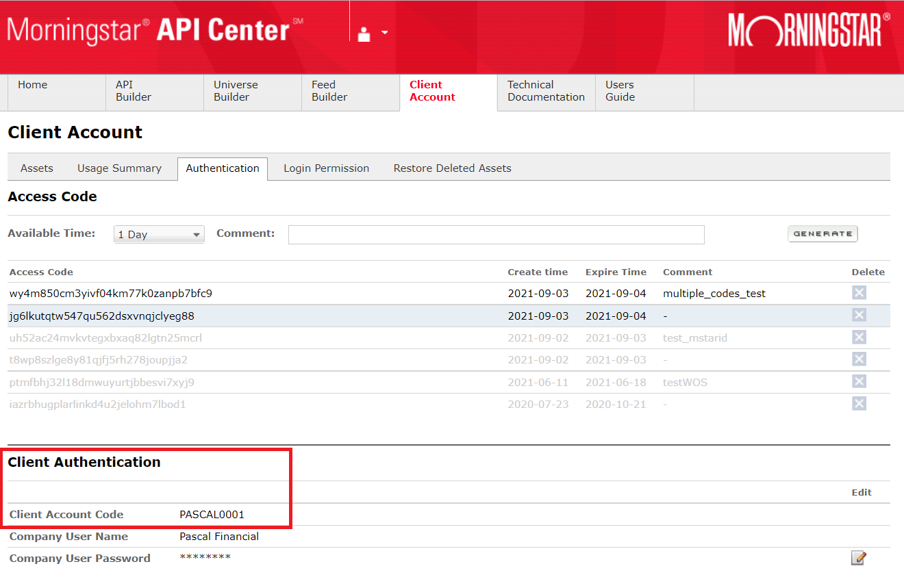Image resolution: width=904 pixels, height=588 pixels.
Task: Delete the multiple_codes_test access code
Action: [859, 293]
